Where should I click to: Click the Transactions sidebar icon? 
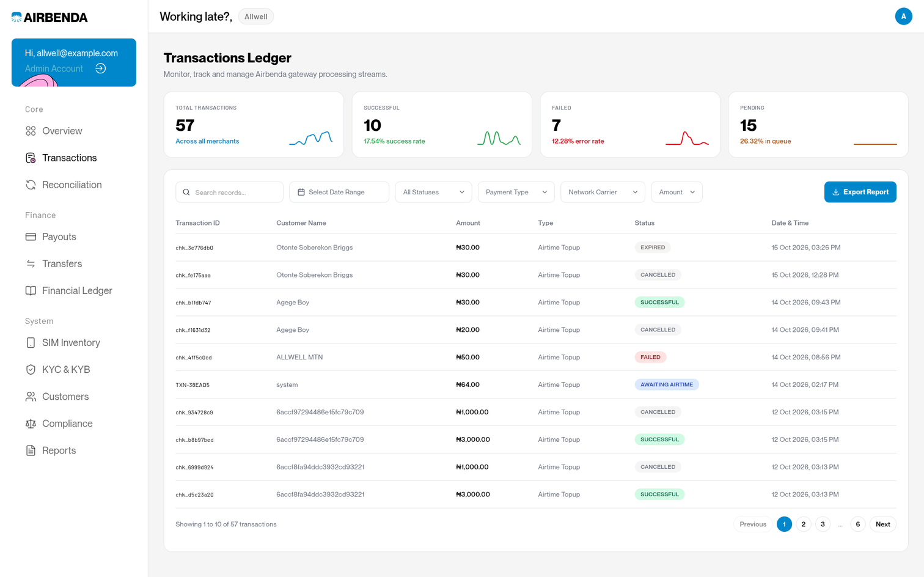[31, 158]
